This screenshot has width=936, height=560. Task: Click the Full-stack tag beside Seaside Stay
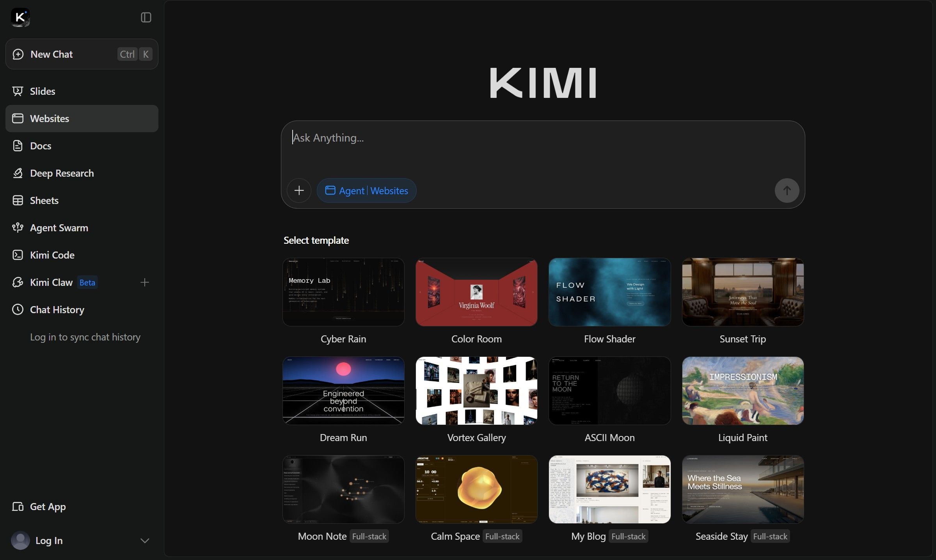click(770, 536)
